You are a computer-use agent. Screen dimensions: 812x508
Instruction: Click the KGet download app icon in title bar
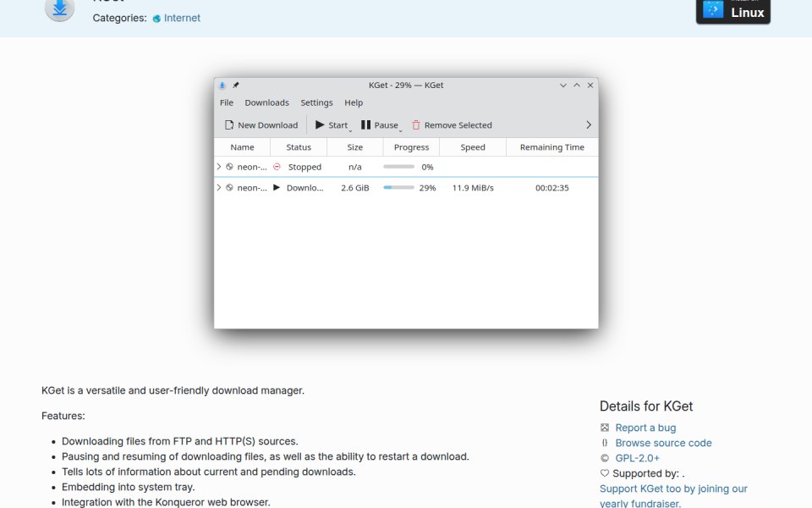[x=222, y=85]
